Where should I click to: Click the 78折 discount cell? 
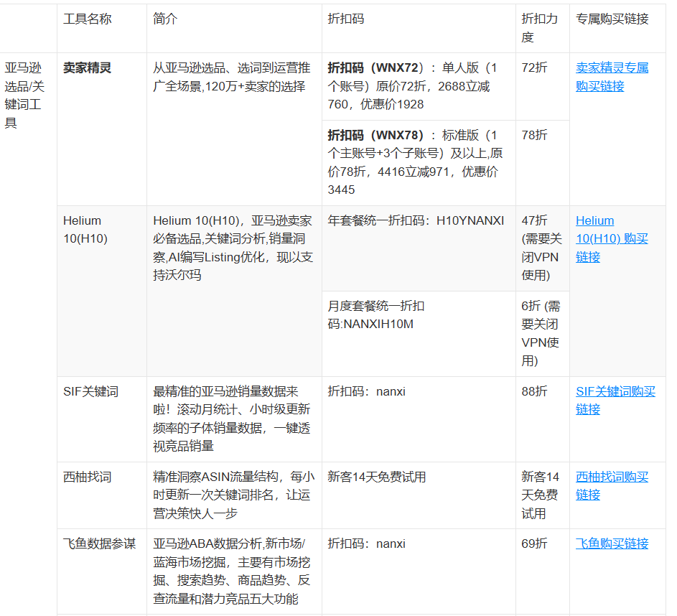click(542, 163)
